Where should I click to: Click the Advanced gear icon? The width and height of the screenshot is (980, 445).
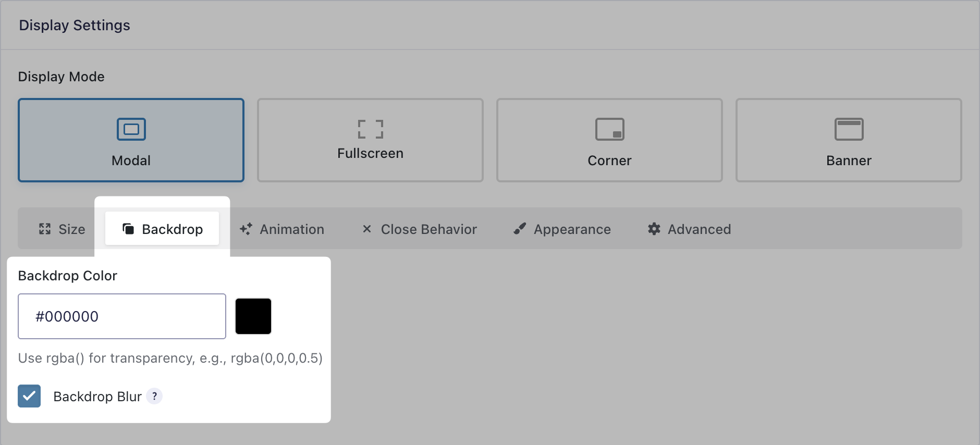click(654, 229)
